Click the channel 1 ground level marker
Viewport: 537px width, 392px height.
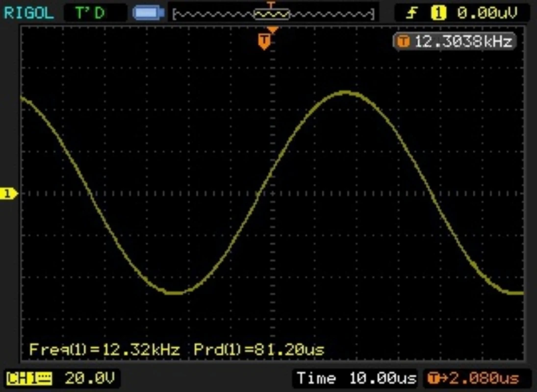coord(8,194)
